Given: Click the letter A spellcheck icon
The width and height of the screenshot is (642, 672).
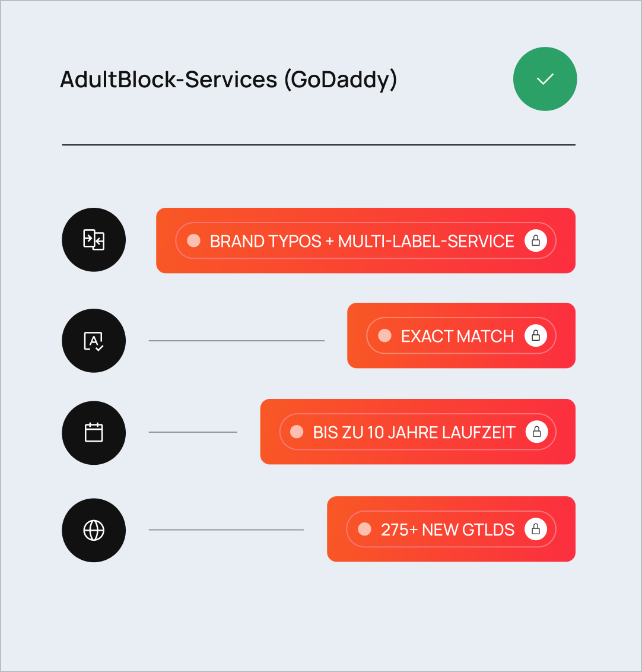Looking at the screenshot, I should tap(94, 341).
